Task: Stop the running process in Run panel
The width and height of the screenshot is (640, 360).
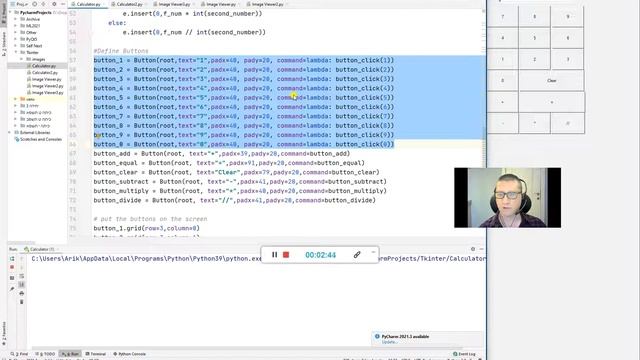Action: pos(12,267)
